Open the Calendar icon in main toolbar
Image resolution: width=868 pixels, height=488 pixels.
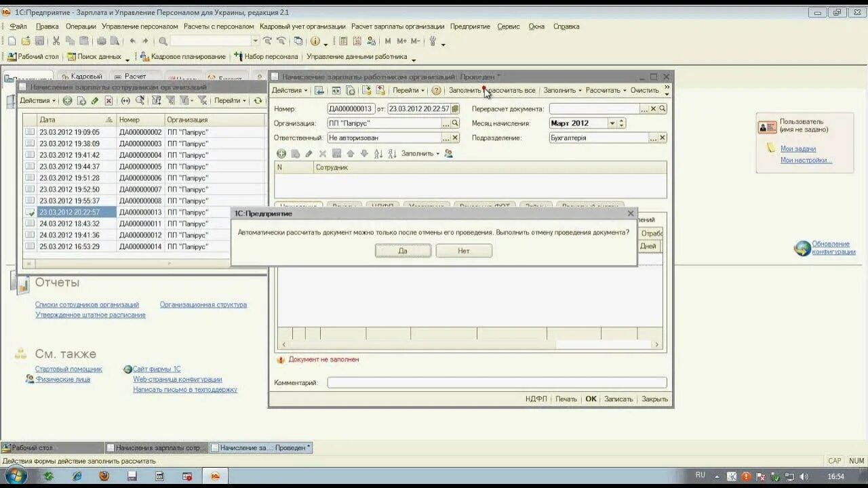pyautogui.click(x=357, y=41)
